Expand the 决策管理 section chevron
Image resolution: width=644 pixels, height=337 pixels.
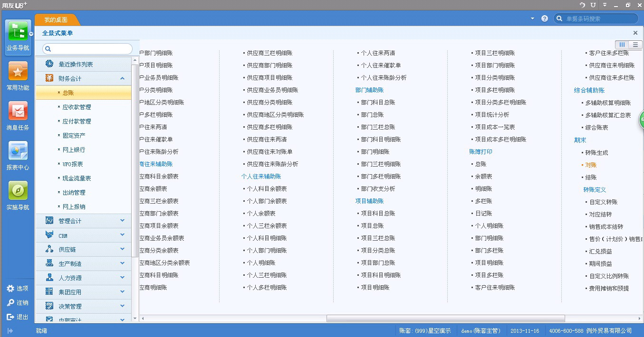point(123,306)
